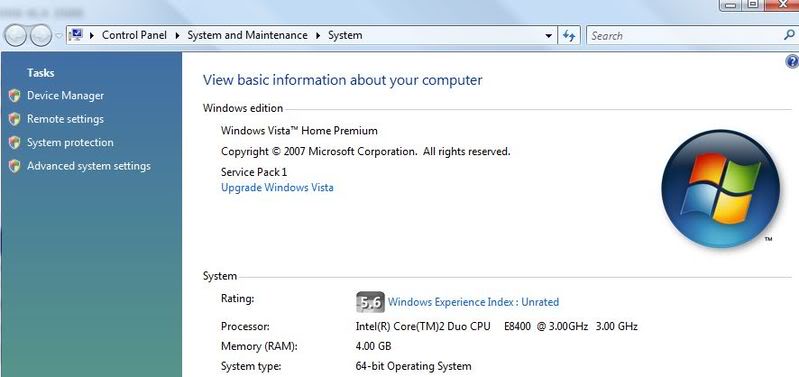Viewport: 799px width, 377px height.
Task: Click shield icon beside Advanced system settings
Action: pyautogui.click(x=15, y=166)
